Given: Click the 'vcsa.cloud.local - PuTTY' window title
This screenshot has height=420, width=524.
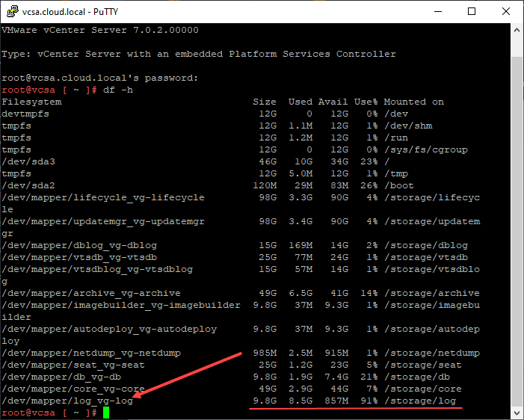Looking at the screenshot, I should tap(70, 12).
